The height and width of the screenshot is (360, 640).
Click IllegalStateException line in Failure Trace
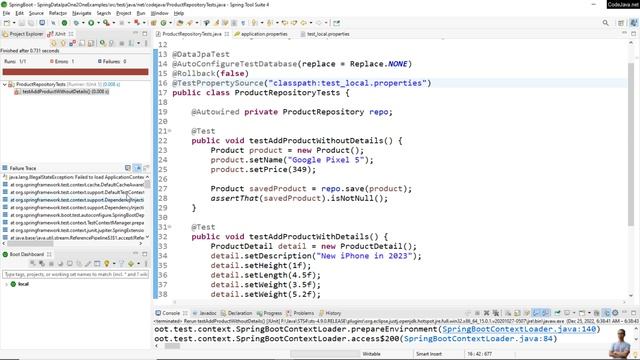click(73, 177)
